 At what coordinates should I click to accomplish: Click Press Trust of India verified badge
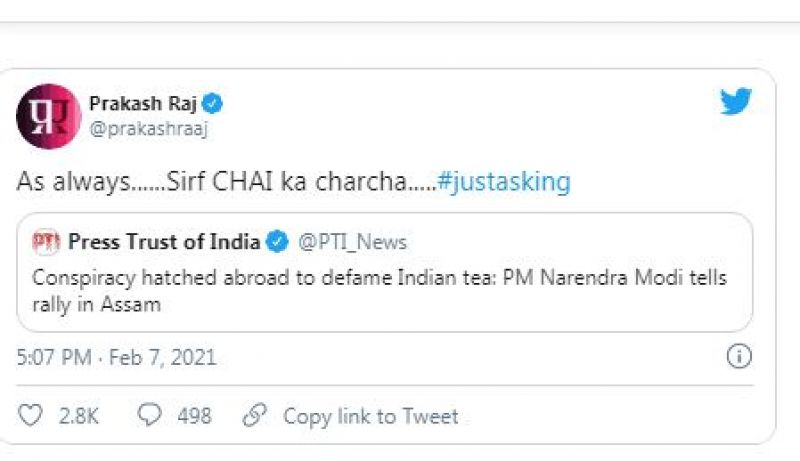point(279,242)
